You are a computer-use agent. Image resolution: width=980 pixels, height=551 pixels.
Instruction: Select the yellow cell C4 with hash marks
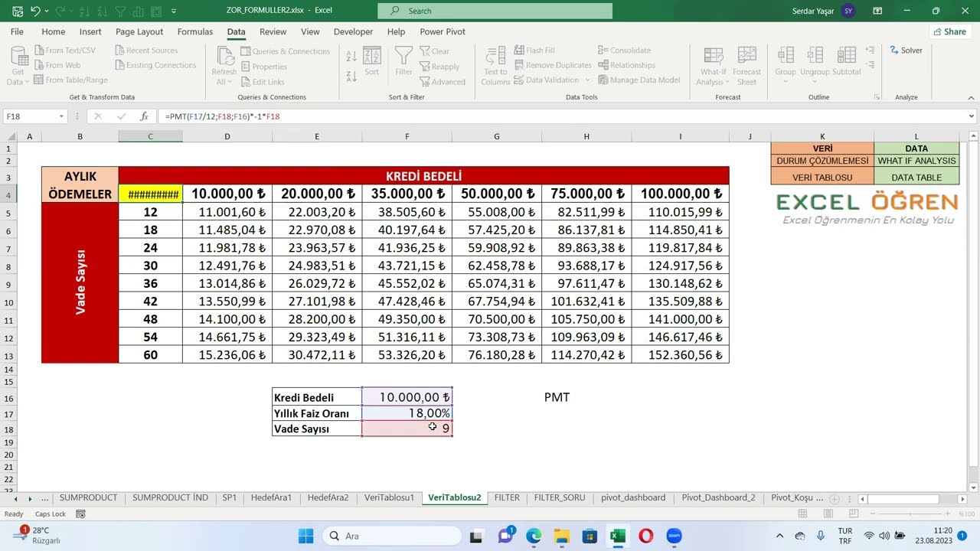[x=150, y=194]
